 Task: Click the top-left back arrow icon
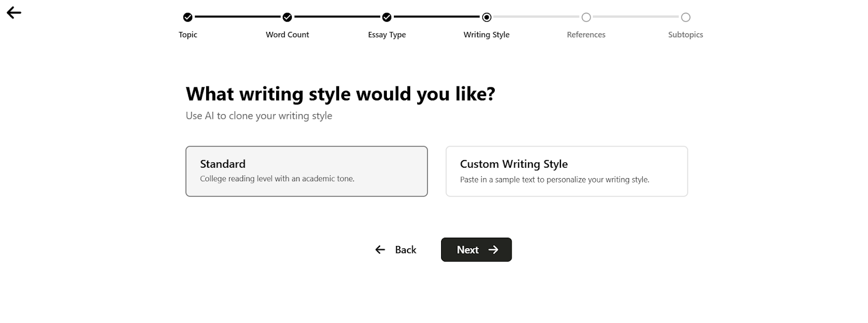(14, 13)
